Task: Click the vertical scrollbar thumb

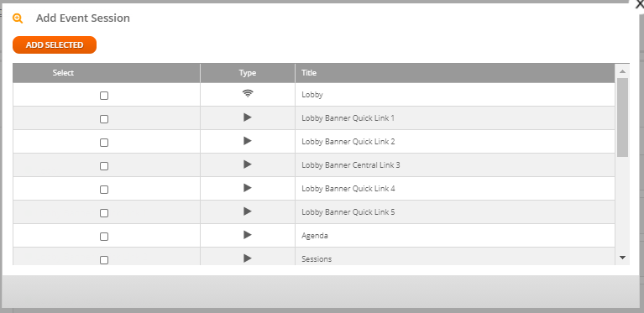Action: (x=622, y=117)
